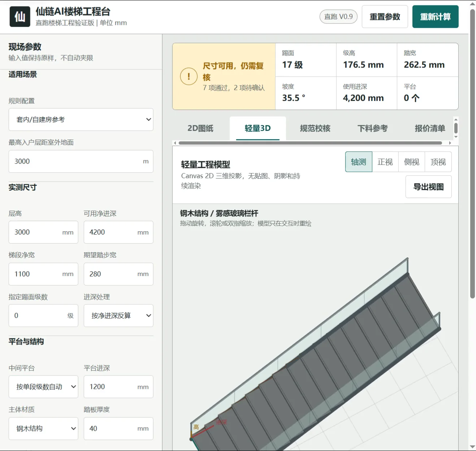Focus the 梯段净宽 input showing 1100
The width and height of the screenshot is (476, 451).
pos(43,274)
